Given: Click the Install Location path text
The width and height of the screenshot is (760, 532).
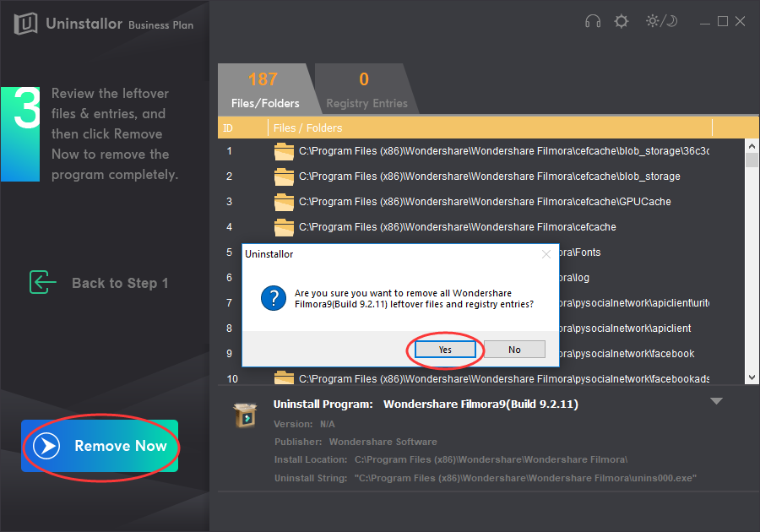Looking at the screenshot, I should click(x=491, y=459).
